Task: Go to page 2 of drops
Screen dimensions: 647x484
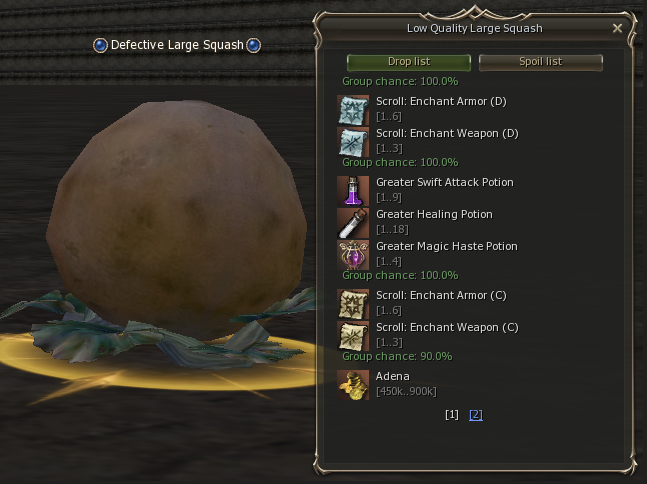Action: 476,415
